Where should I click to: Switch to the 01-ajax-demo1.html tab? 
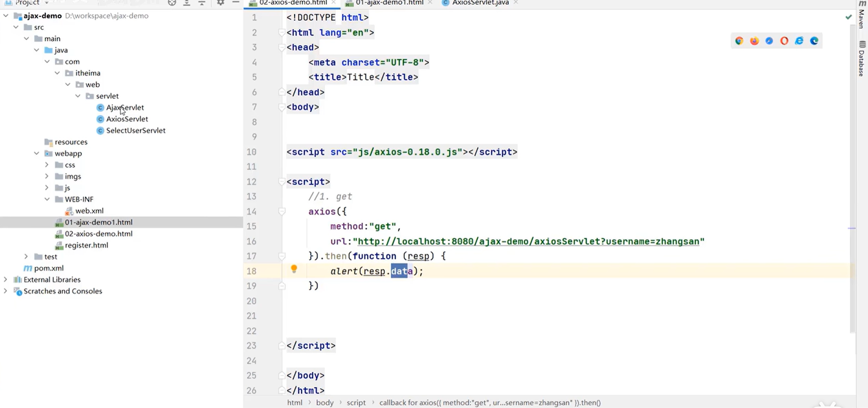(389, 2)
